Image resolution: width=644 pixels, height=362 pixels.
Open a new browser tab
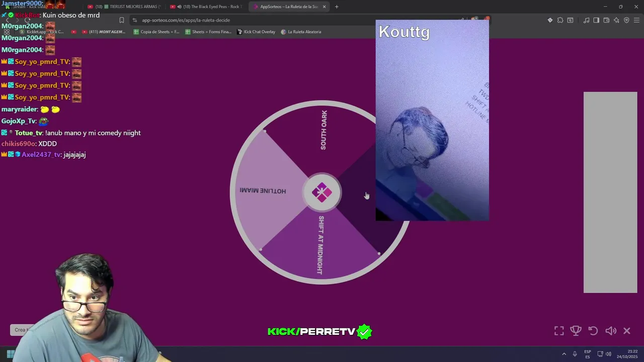(x=337, y=7)
